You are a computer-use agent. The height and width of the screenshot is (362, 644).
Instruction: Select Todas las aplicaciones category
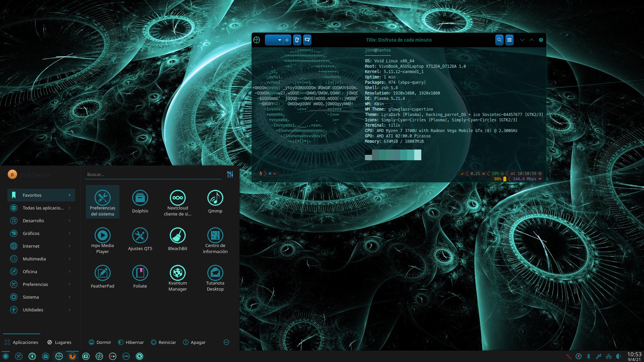click(x=41, y=208)
